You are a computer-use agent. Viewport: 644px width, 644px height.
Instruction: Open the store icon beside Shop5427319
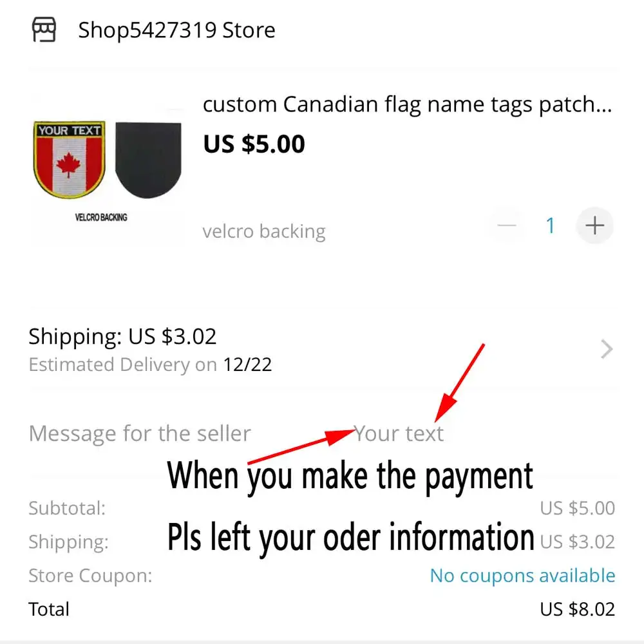coord(44,30)
